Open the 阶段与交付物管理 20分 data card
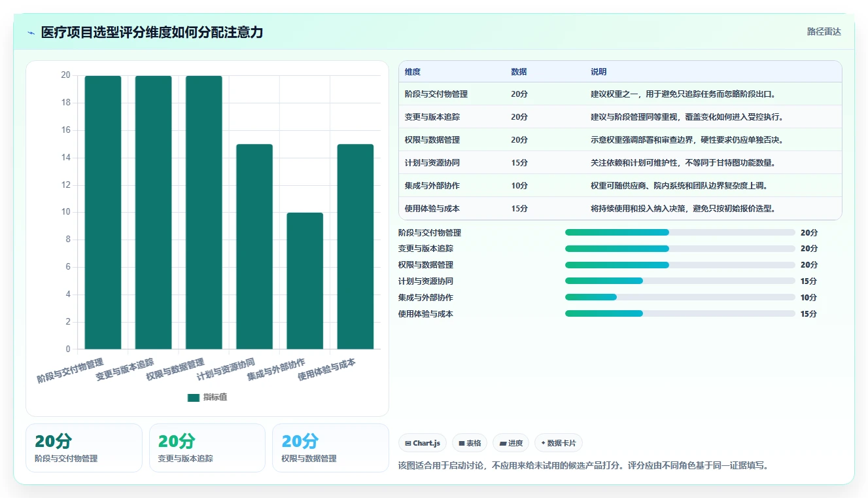Image resolution: width=868 pixels, height=498 pixels. [84, 448]
